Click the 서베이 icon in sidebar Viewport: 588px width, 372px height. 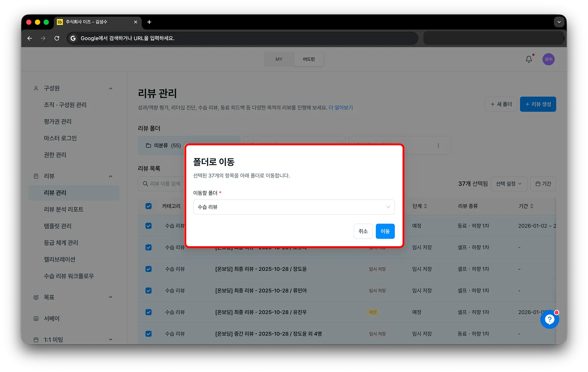[x=36, y=319]
